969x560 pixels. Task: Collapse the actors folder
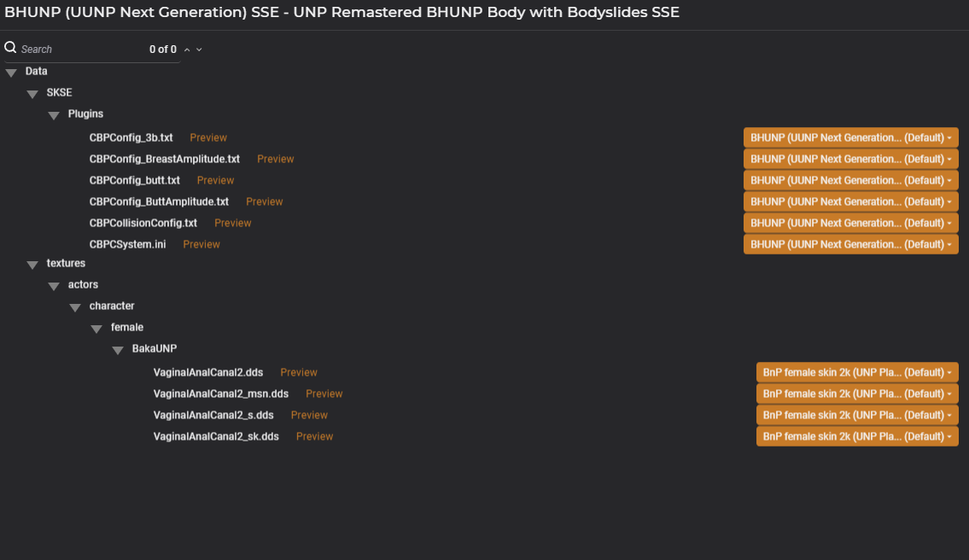[54, 286]
